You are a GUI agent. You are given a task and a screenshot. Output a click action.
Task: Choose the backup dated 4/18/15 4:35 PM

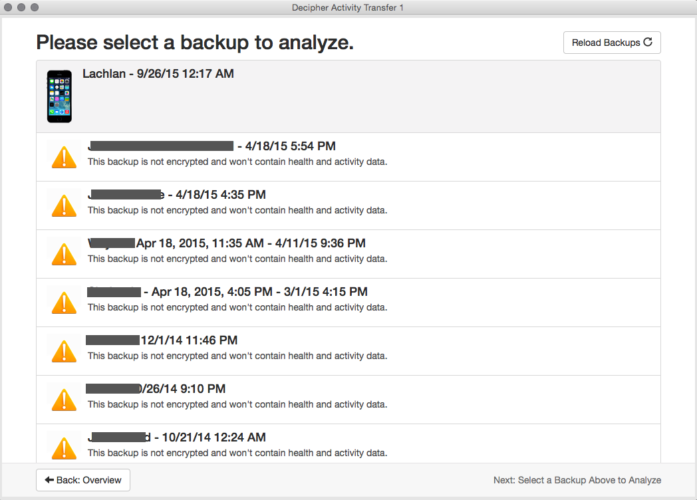[348, 205]
